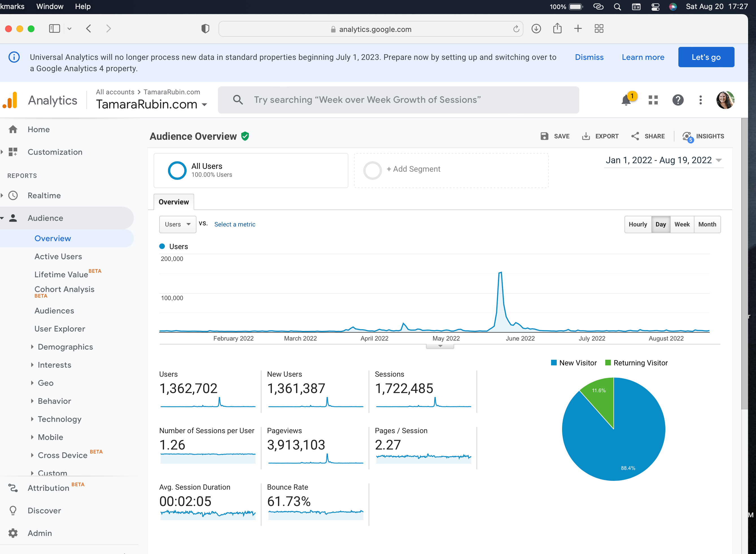Select the Overview report tab
This screenshot has width=756, height=554.
[173, 202]
